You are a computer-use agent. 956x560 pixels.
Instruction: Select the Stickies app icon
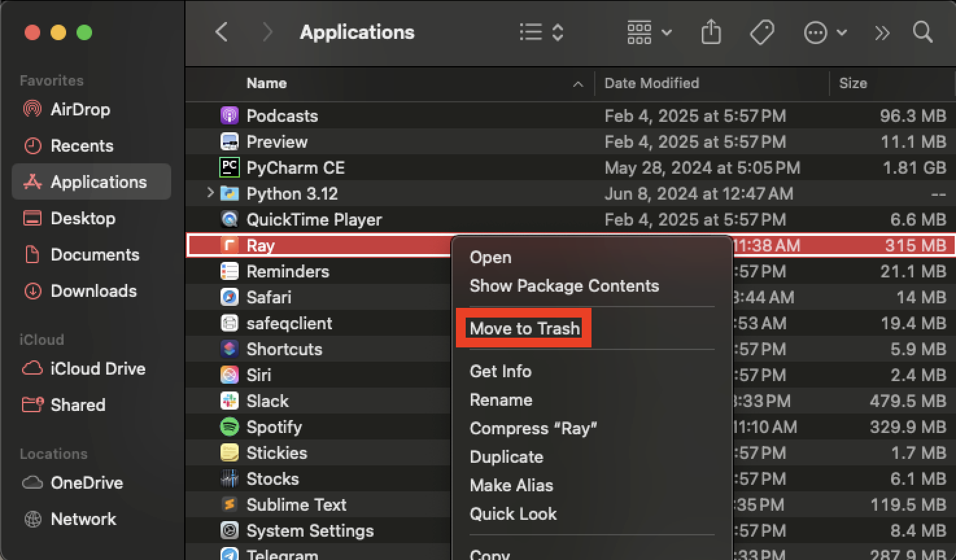tap(230, 452)
